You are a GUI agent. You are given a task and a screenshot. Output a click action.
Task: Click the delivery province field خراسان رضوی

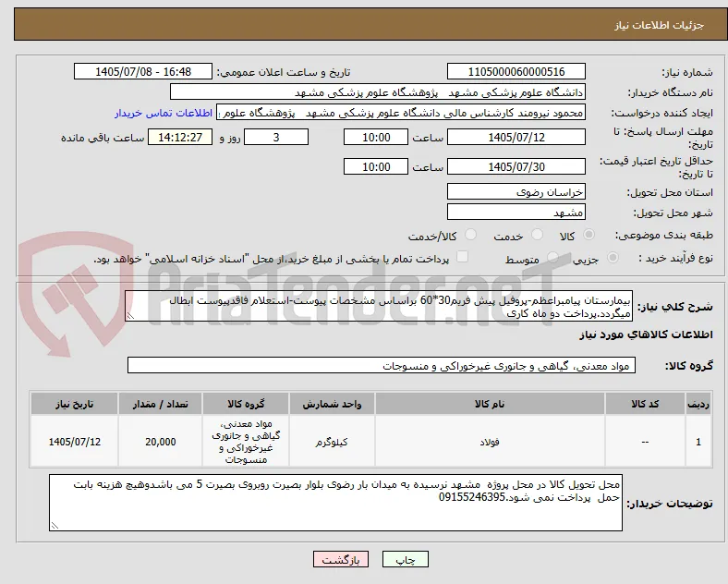coord(516,191)
